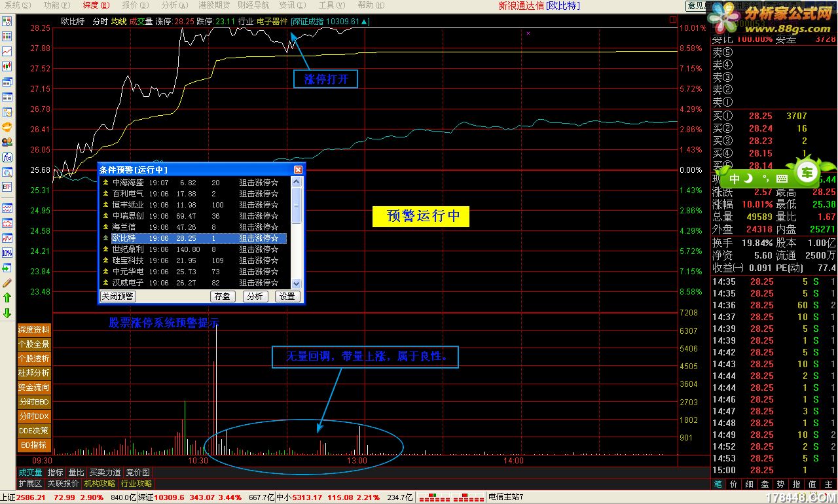The image size is (838, 504).
Task: Open the 系统(S) menu
Action: pyautogui.click(x=17, y=5)
